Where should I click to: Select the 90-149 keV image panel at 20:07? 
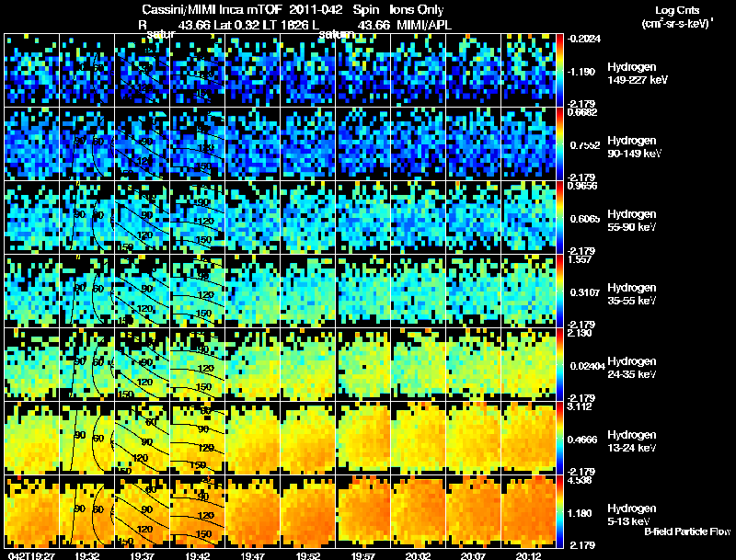coord(473,144)
